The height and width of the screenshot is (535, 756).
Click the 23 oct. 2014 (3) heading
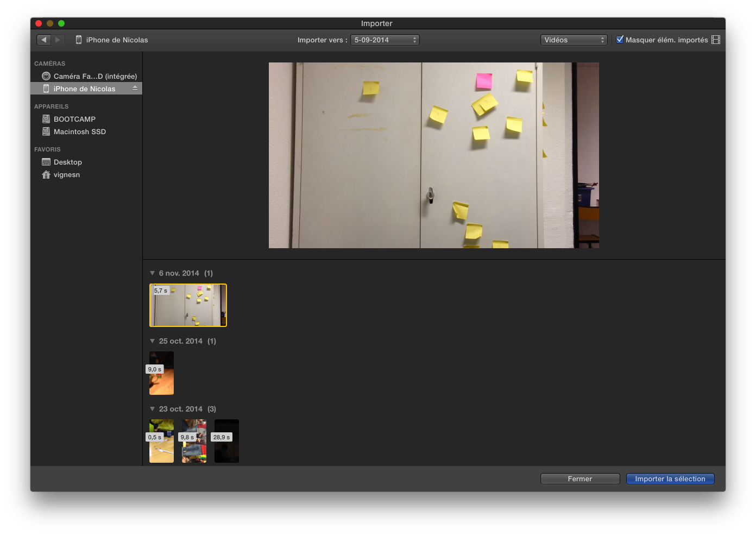pos(187,409)
